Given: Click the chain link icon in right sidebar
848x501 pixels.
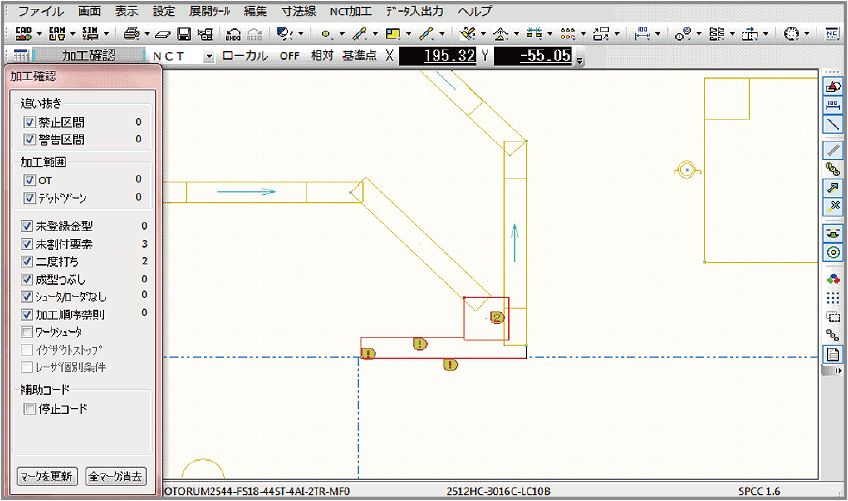Looking at the screenshot, I should (x=833, y=169).
